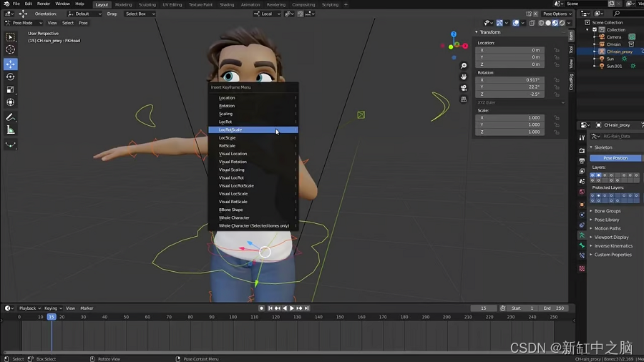This screenshot has height=362, width=644.
Task: Open the Bone Constraints properties tab
Action: point(582,255)
